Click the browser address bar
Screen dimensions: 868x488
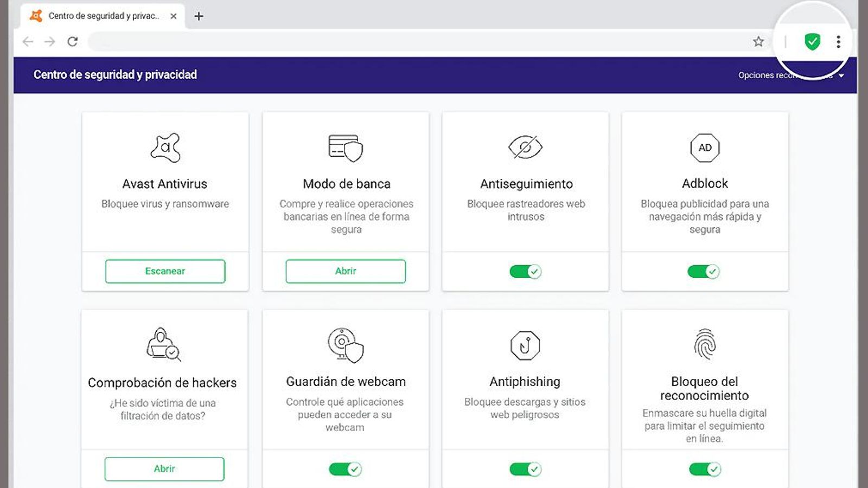(380, 41)
